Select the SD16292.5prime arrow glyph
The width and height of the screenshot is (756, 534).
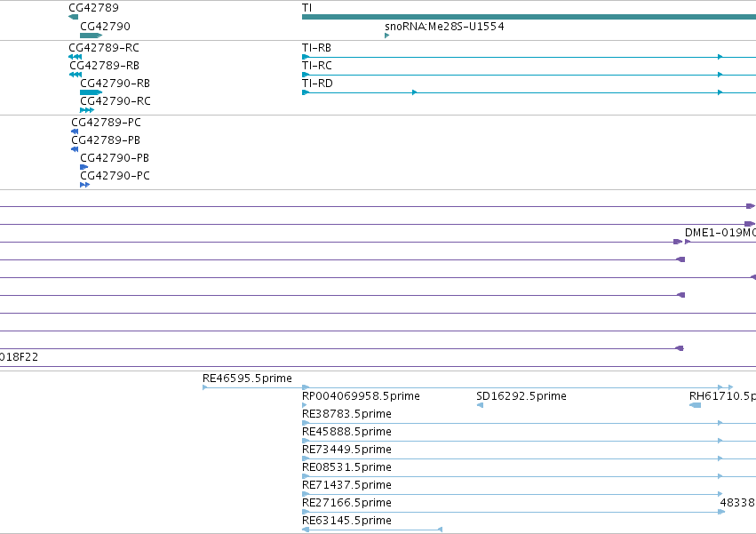tap(480, 406)
